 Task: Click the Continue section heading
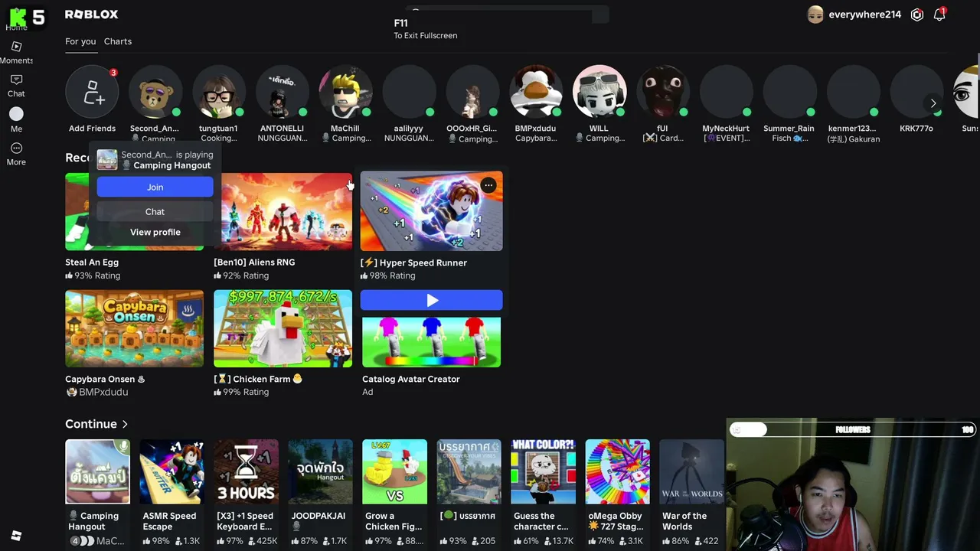point(91,424)
